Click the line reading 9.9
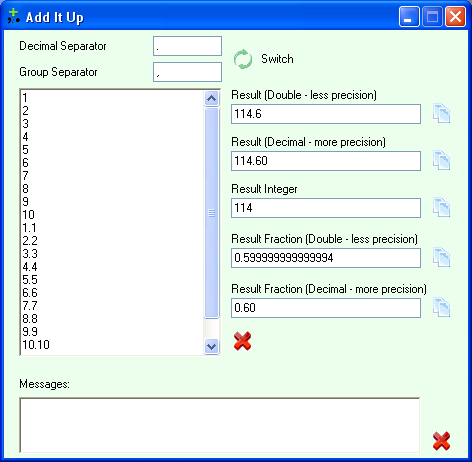472x462 pixels. point(30,332)
